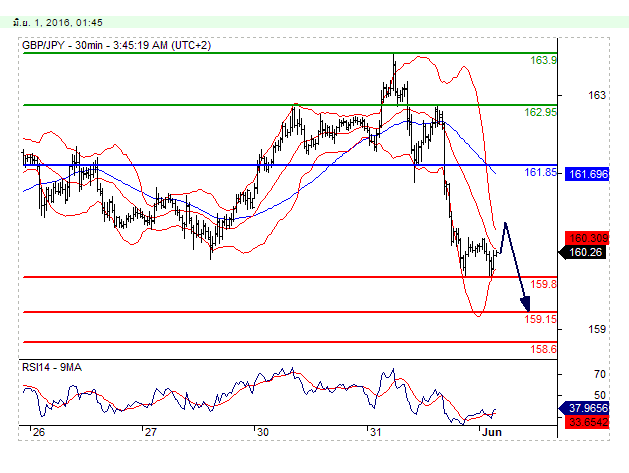Click the RSI axis level 50
Image resolution: width=629 pixels, height=473 pixels.
click(x=600, y=395)
